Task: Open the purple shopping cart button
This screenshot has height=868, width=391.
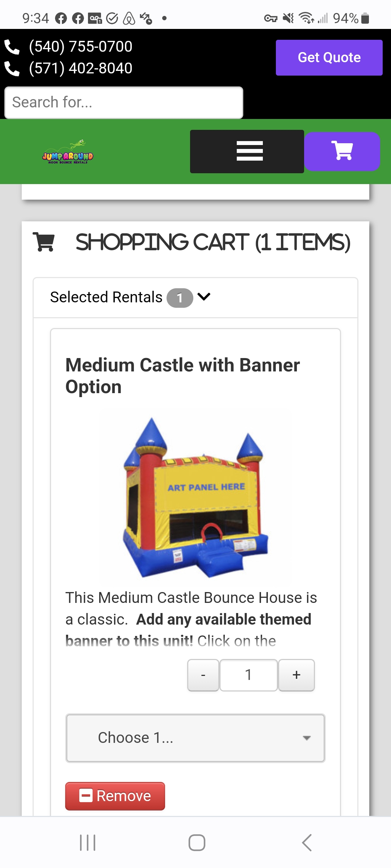Action: [342, 151]
